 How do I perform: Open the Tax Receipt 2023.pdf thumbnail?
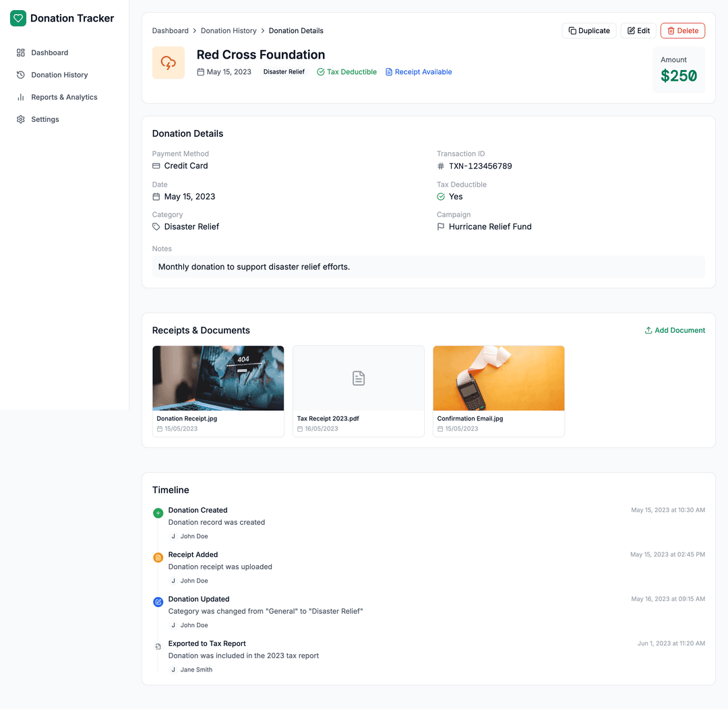(358, 378)
